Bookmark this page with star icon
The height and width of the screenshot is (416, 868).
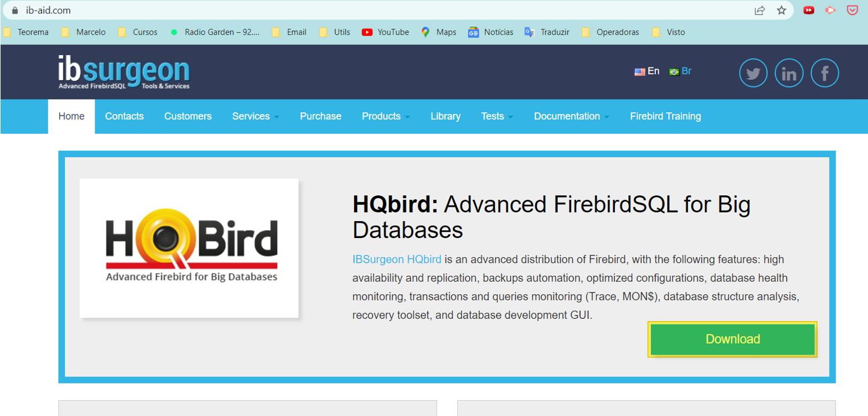[x=781, y=10]
